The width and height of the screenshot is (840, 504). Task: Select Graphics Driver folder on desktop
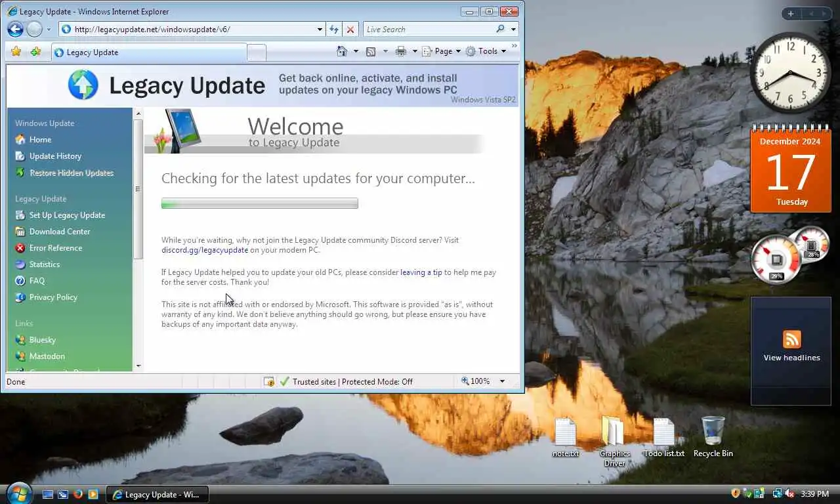(614, 441)
